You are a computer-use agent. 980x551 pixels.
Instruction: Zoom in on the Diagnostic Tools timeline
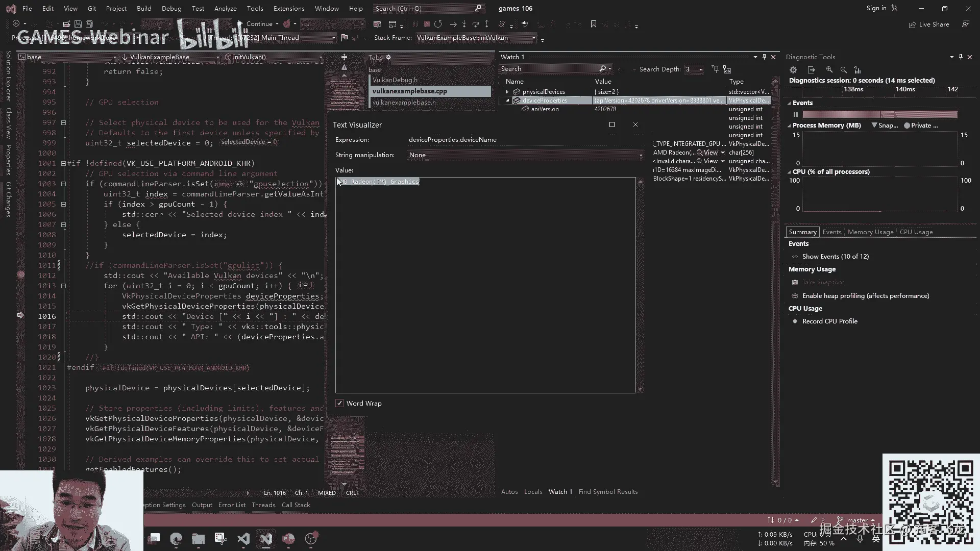pyautogui.click(x=829, y=70)
